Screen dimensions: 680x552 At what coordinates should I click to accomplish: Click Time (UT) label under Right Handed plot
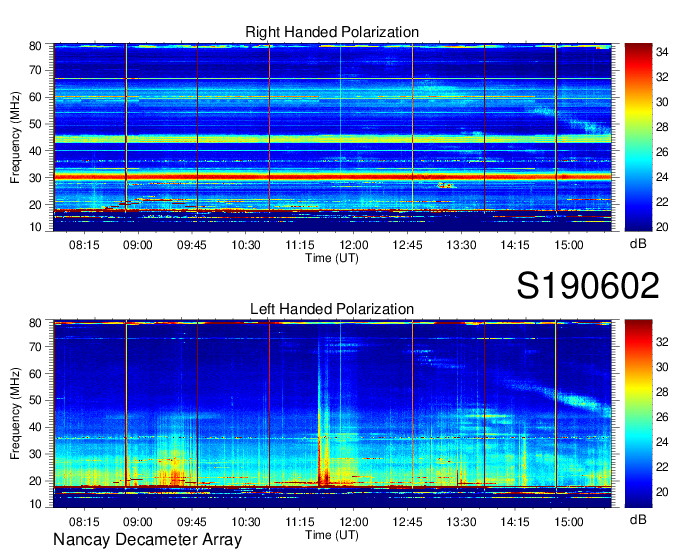(x=332, y=258)
